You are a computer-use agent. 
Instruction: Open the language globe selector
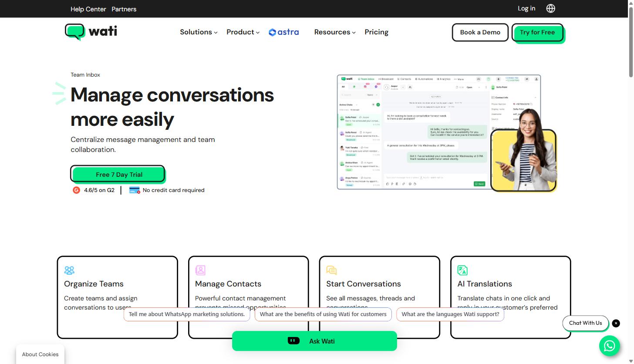pos(551,9)
